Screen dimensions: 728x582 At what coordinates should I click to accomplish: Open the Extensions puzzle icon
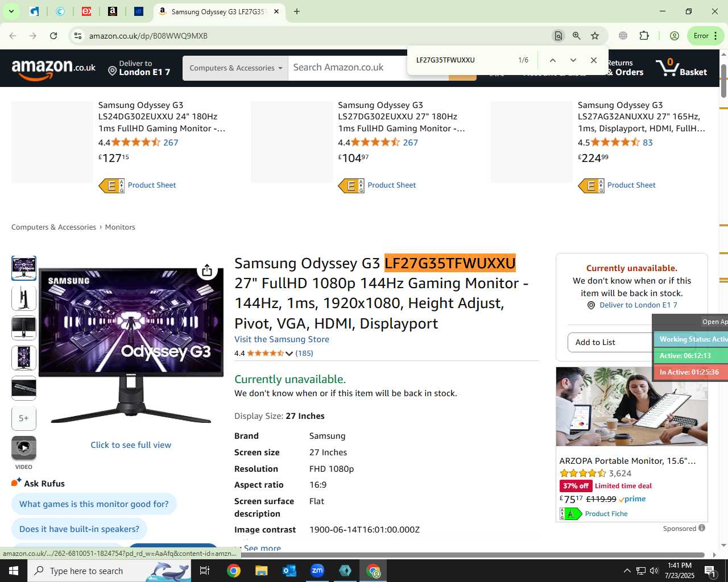point(644,36)
